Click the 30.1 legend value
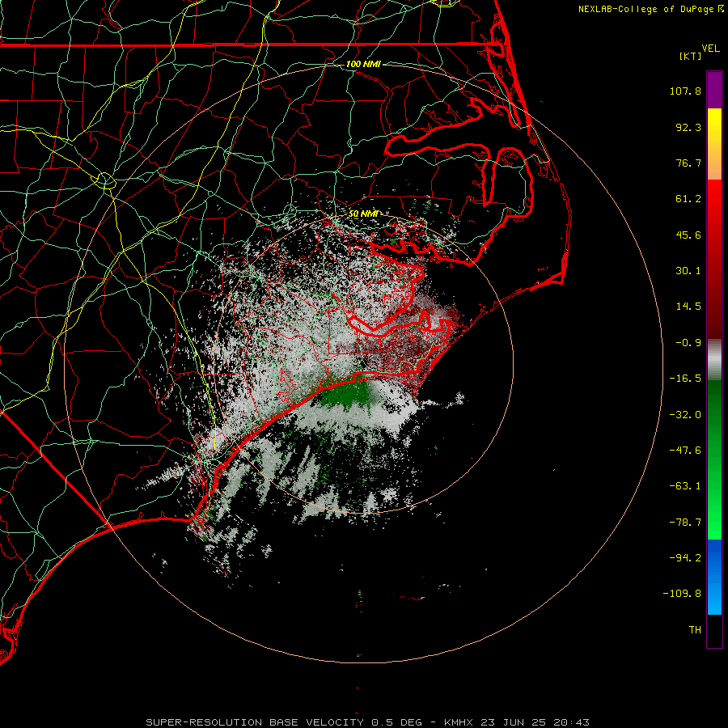 pyautogui.click(x=688, y=271)
